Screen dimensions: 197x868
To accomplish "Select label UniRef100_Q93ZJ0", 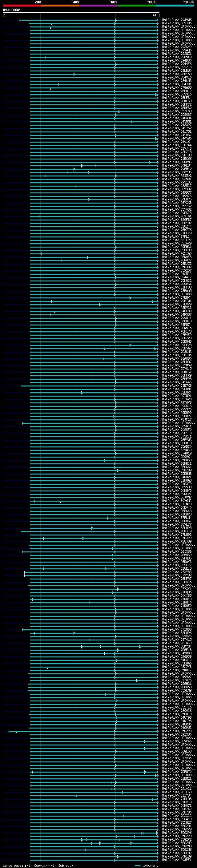I will click(176, 67).
